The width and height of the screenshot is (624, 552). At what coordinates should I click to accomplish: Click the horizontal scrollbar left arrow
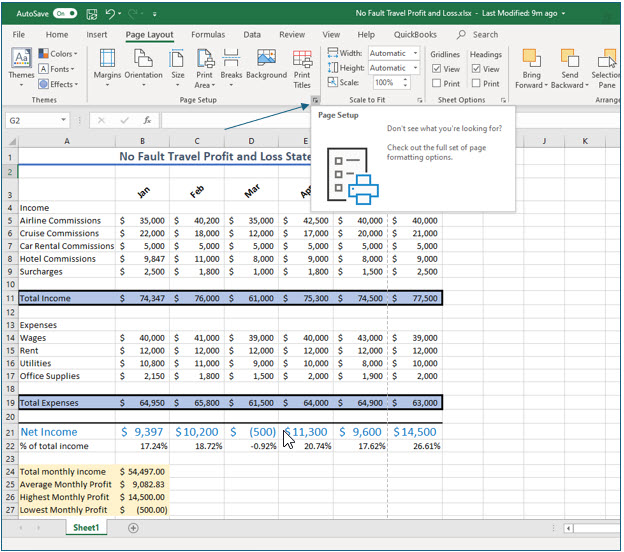coord(568,529)
